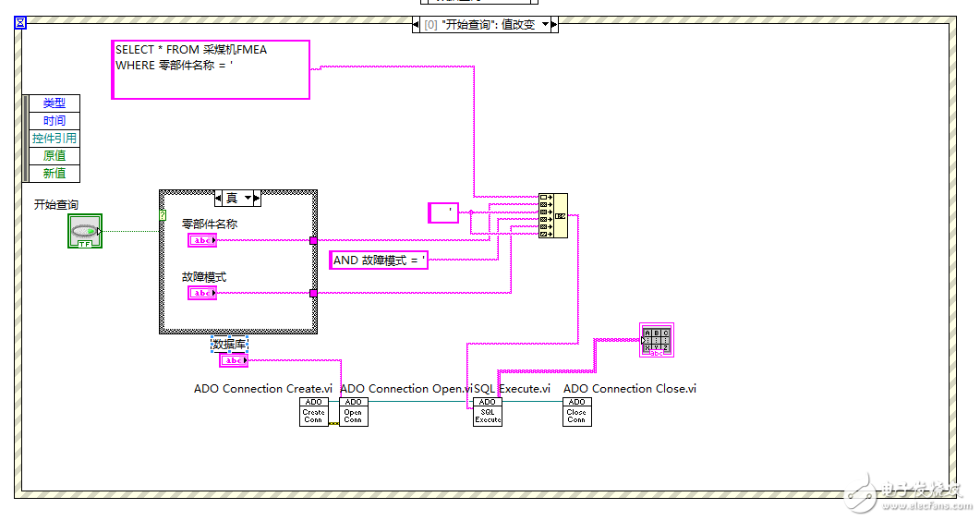
Task: Select the table indicator terminal icon
Action: (x=656, y=340)
